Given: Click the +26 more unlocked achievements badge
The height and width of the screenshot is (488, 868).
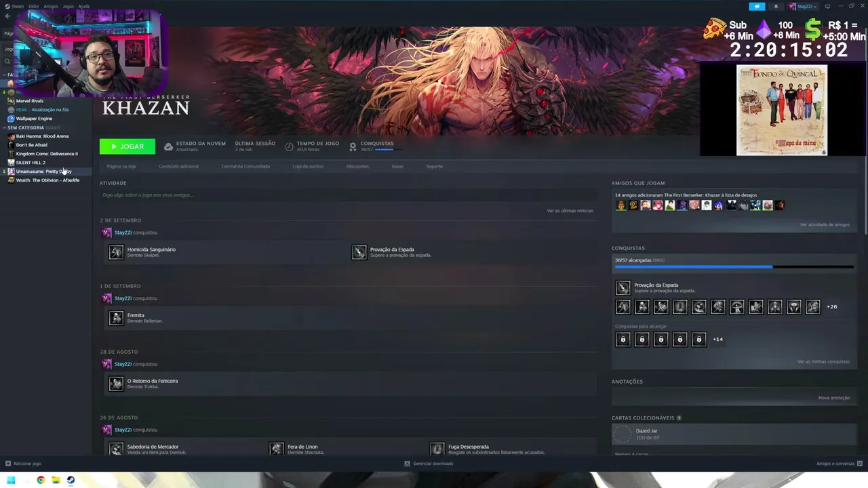Looking at the screenshot, I should [831, 307].
